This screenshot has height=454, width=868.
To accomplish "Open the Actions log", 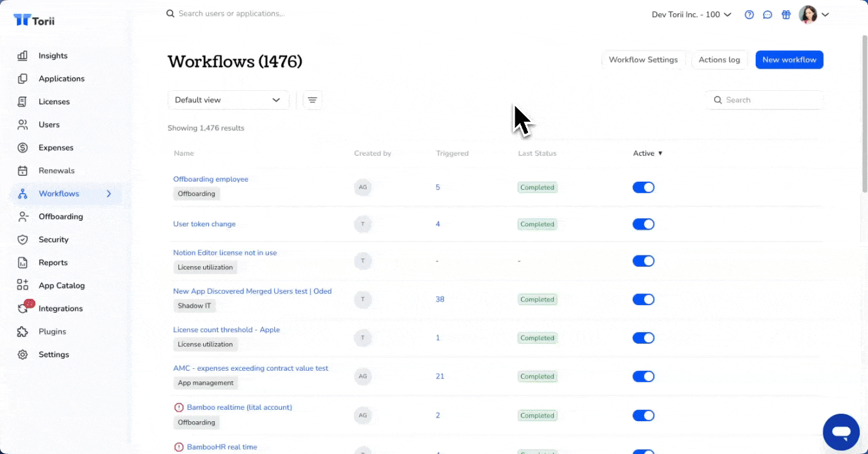I will point(719,60).
